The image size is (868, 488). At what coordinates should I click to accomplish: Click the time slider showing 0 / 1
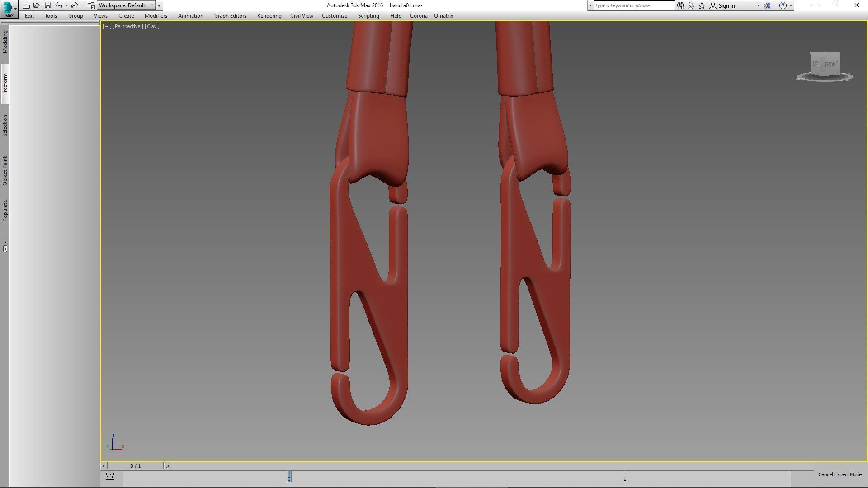click(x=136, y=466)
